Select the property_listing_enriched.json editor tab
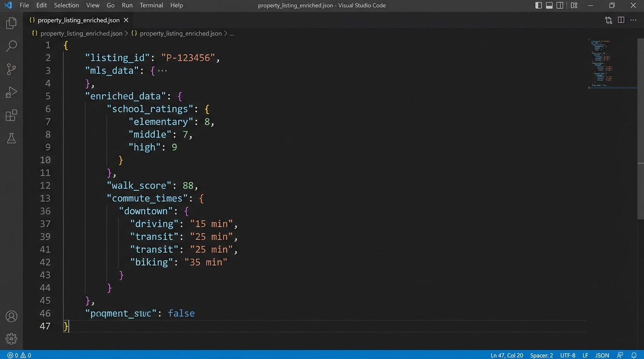 (78, 20)
